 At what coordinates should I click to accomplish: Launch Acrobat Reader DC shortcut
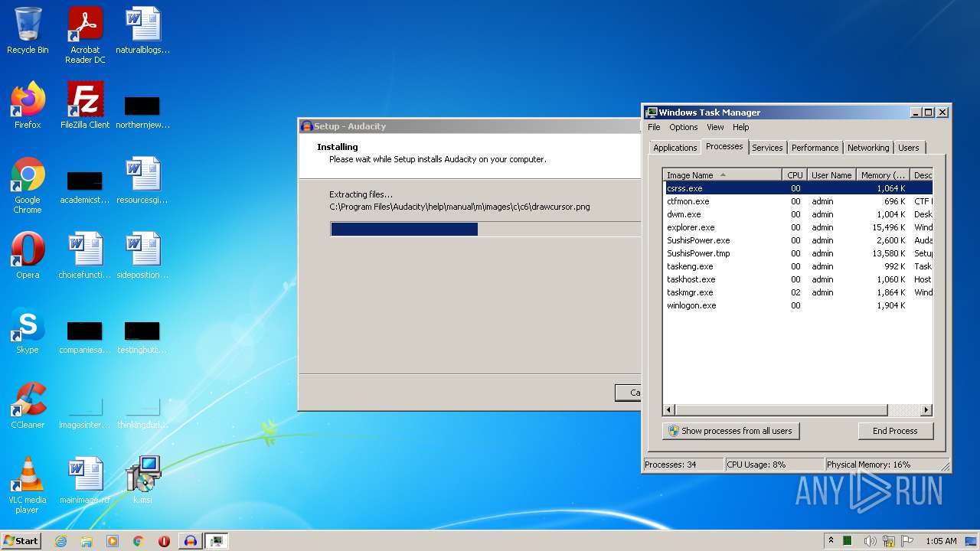85,35
